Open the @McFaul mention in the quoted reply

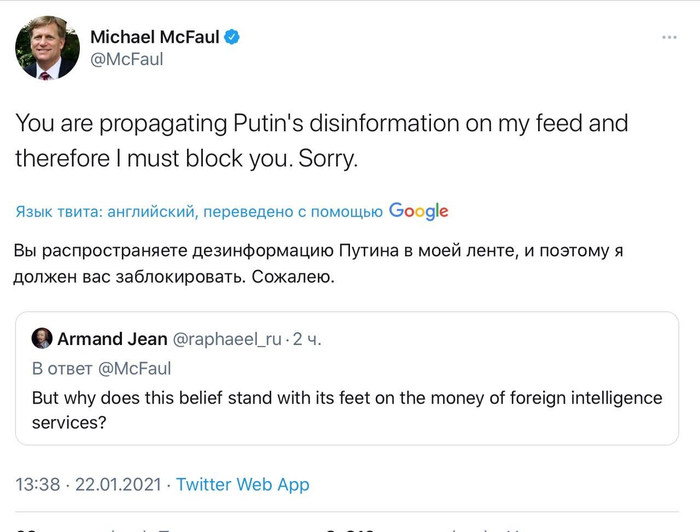point(134,368)
